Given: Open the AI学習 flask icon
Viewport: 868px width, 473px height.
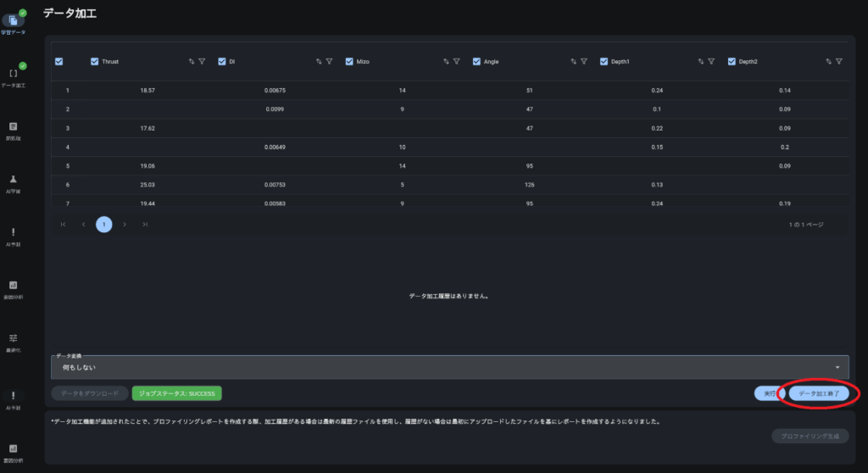Looking at the screenshot, I should click(13, 180).
